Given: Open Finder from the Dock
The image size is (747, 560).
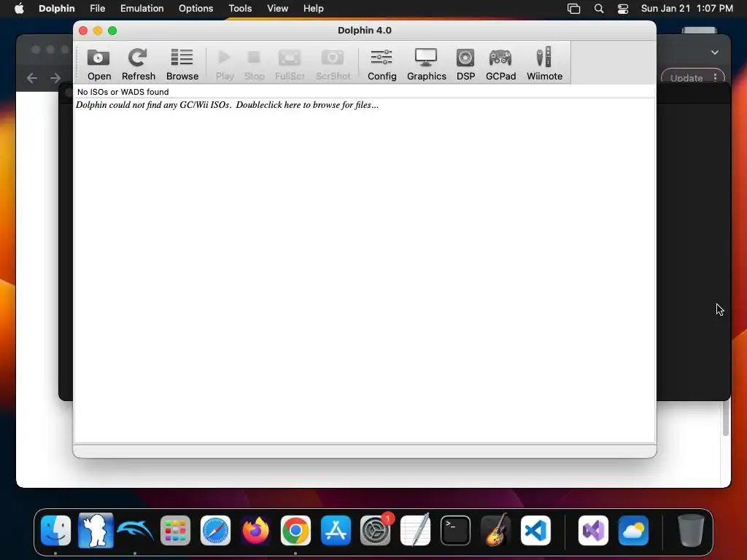Looking at the screenshot, I should pos(55,531).
